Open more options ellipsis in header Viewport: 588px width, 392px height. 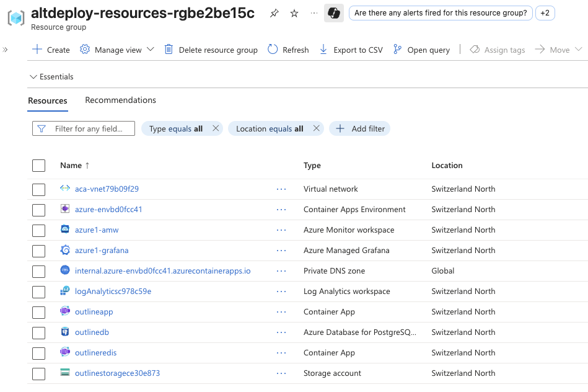[x=314, y=13]
